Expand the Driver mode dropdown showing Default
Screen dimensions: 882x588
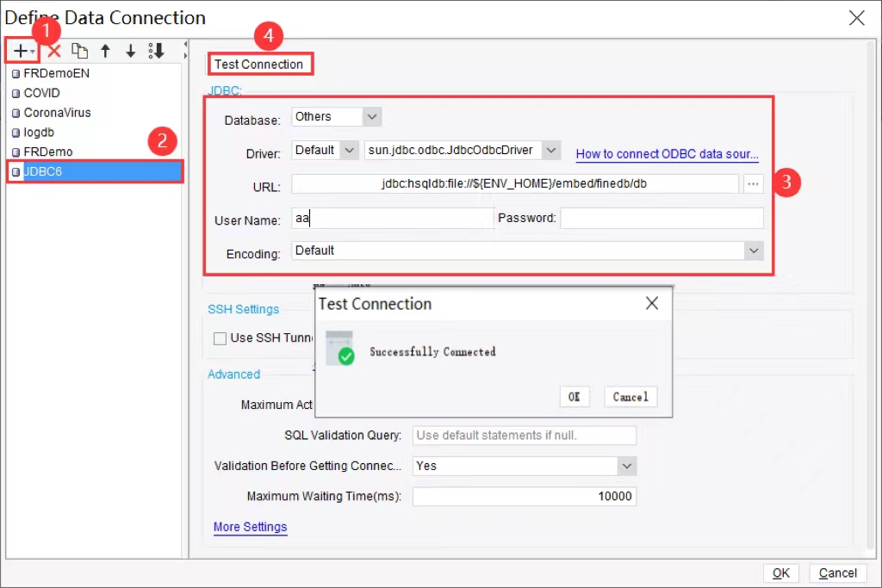[x=350, y=150]
